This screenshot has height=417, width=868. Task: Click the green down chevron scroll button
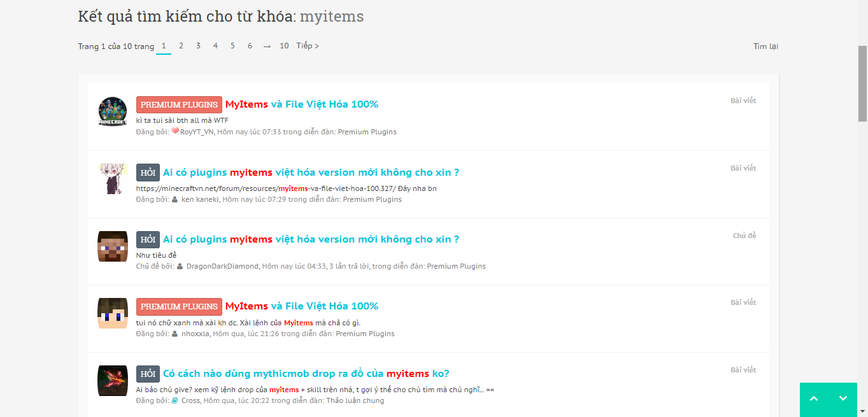pos(844,400)
